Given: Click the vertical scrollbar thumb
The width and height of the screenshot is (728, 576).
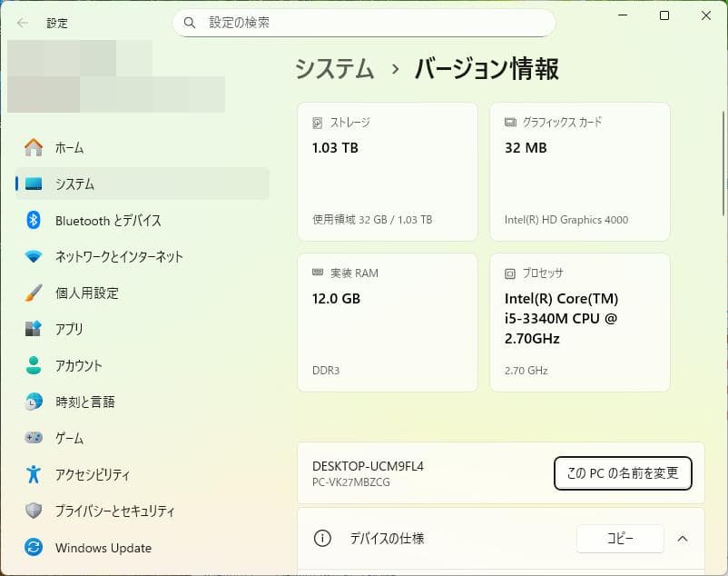Looking at the screenshot, I should point(723,163).
